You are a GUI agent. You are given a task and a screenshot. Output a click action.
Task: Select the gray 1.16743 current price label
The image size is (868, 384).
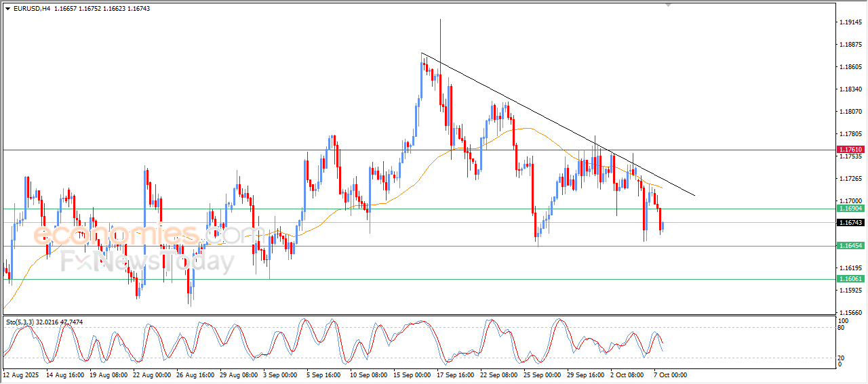[850, 222]
